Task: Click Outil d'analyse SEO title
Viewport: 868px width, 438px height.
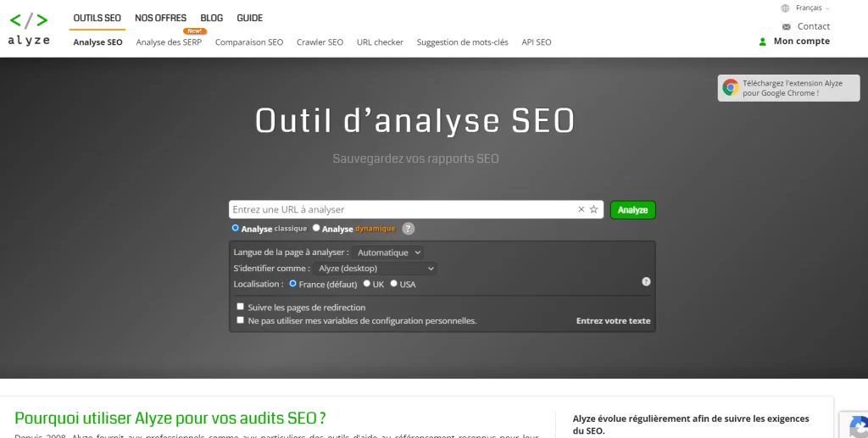Action: tap(415, 120)
